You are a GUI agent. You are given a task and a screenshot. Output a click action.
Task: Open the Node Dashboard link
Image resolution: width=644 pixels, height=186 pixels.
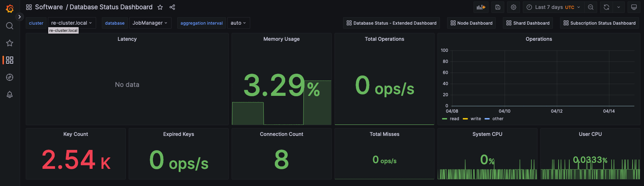pos(471,23)
